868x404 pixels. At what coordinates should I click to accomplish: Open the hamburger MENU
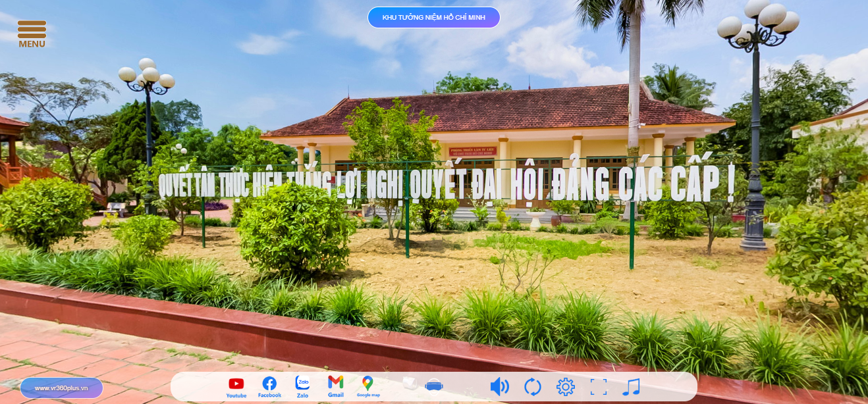point(32,34)
